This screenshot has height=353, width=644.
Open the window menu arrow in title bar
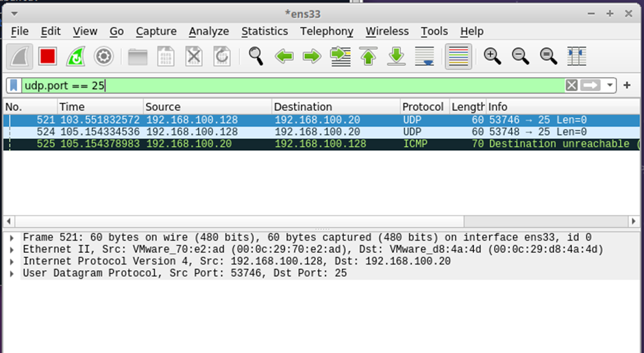coord(14,14)
